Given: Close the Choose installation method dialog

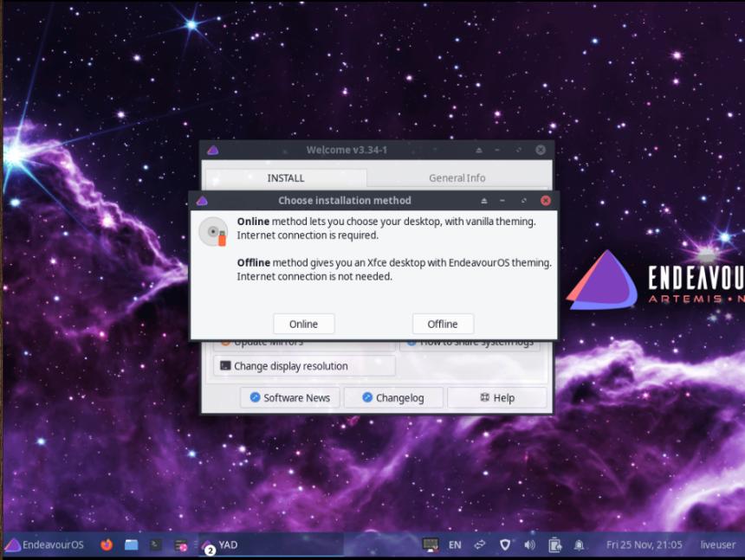Looking at the screenshot, I should (x=546, y=201).
